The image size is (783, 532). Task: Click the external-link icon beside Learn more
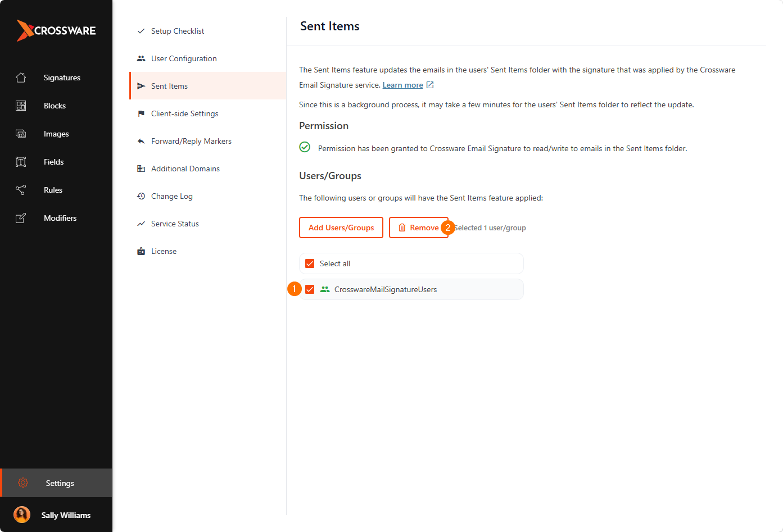coord(430,85)
